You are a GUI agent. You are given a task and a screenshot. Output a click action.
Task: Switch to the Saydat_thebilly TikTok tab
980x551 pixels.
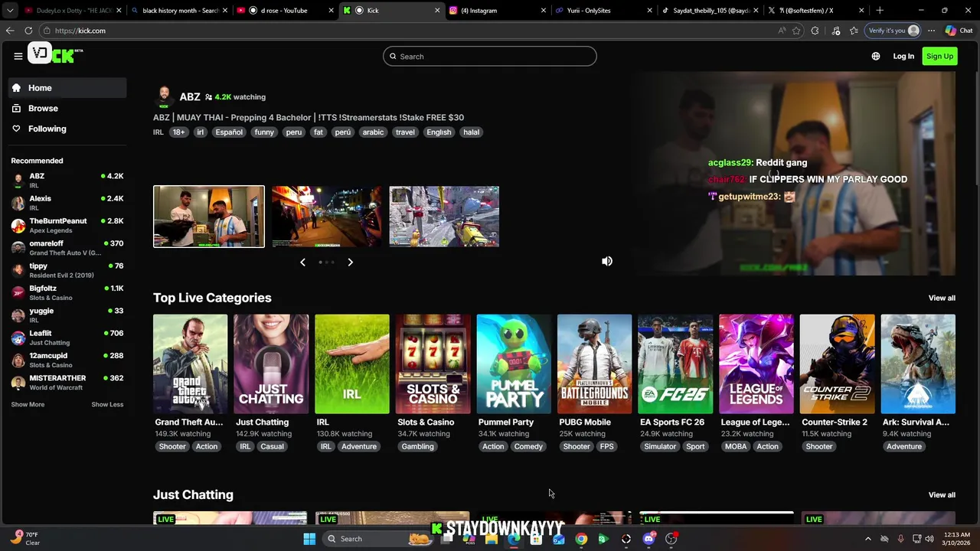click(709, 10)
